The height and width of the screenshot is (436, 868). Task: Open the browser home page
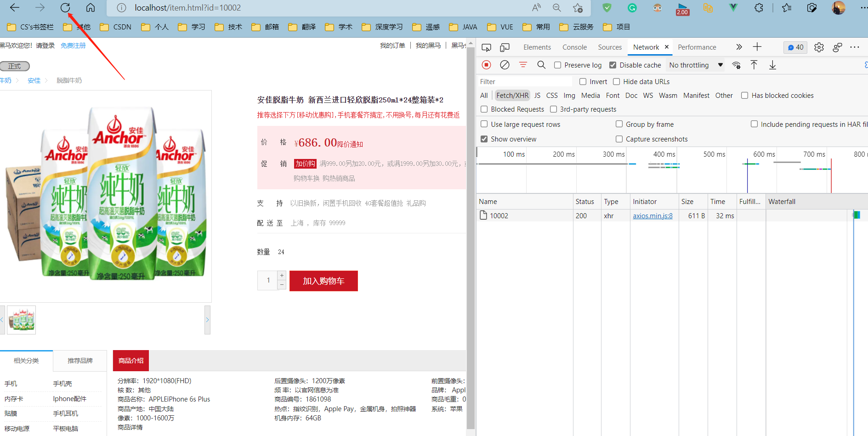tap(91, 8)
